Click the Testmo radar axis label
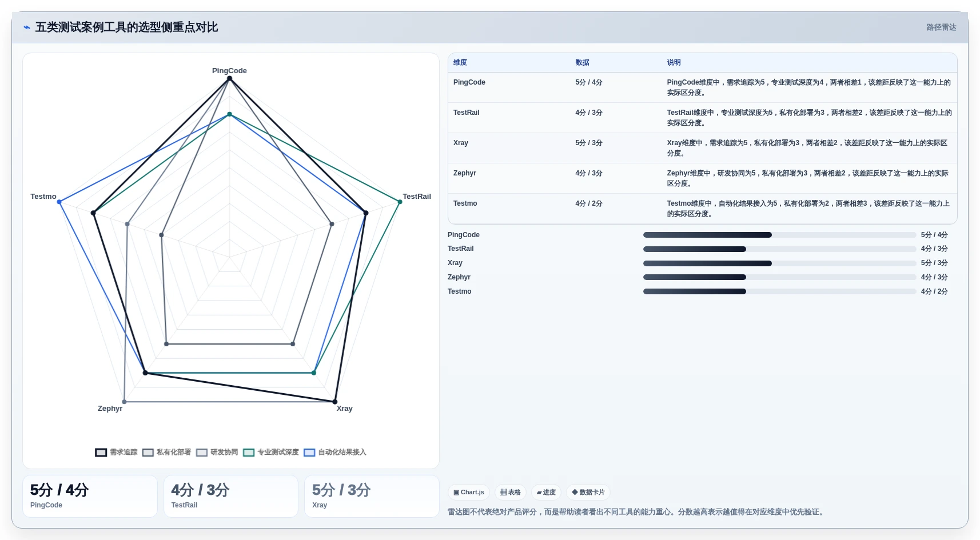This screenshot has width=980, height=540. 43,197
